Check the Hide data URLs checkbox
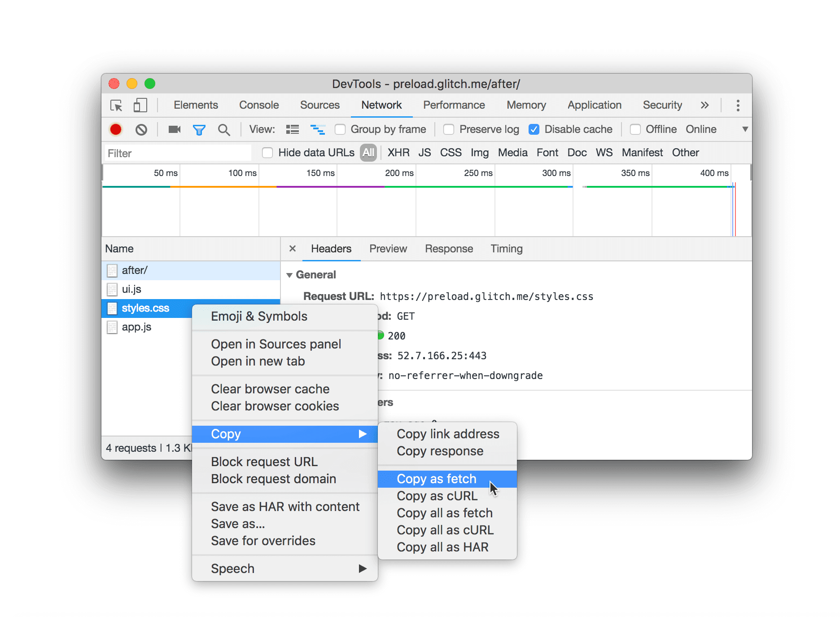840x617 pixels. coord(267,153)
